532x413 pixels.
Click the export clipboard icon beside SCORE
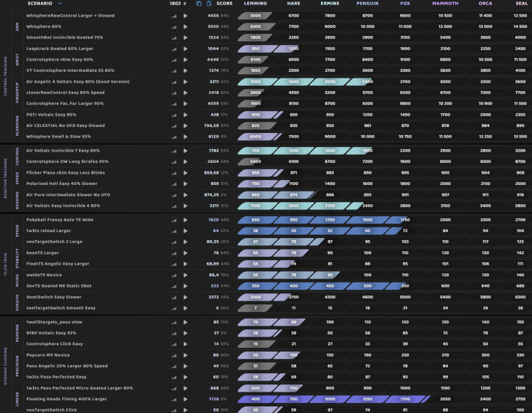[209, 3]
